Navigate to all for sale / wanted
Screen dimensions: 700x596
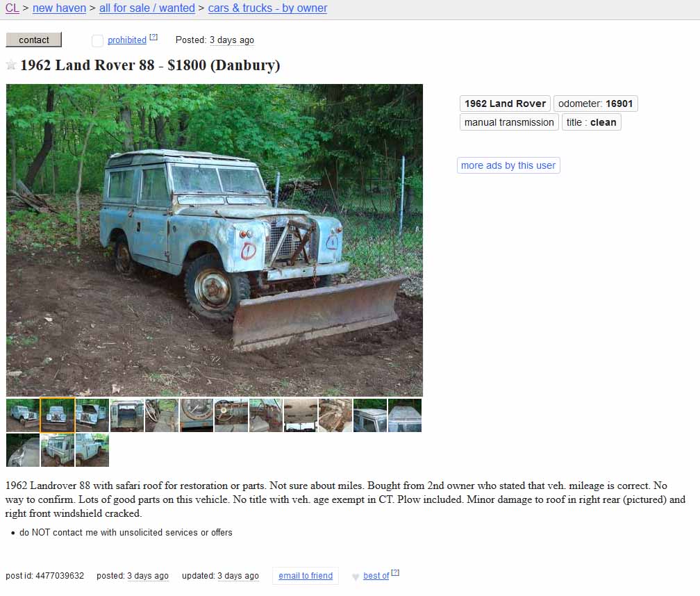(147, 8)
